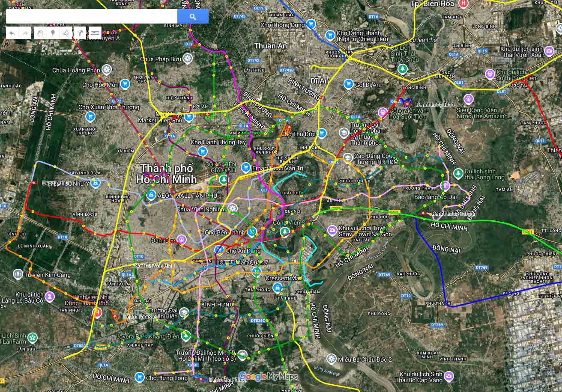Viewport: 562px width, 392px height.
Task: Open the AEON MALL TÂN PHÚ marker
Action: click(150, 195)
